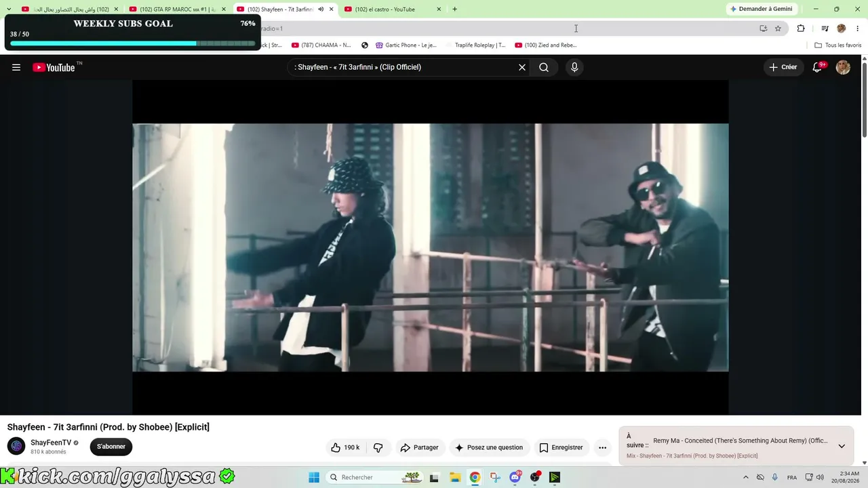
Task: Open the Gartic Phone bookmark
Action: (x=406, y=45)
